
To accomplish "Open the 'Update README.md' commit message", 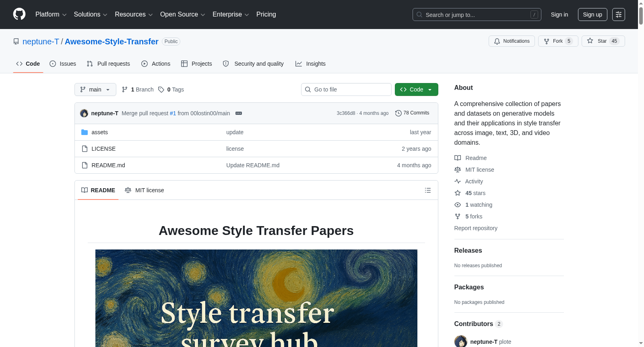I will (x=253, y=165).
